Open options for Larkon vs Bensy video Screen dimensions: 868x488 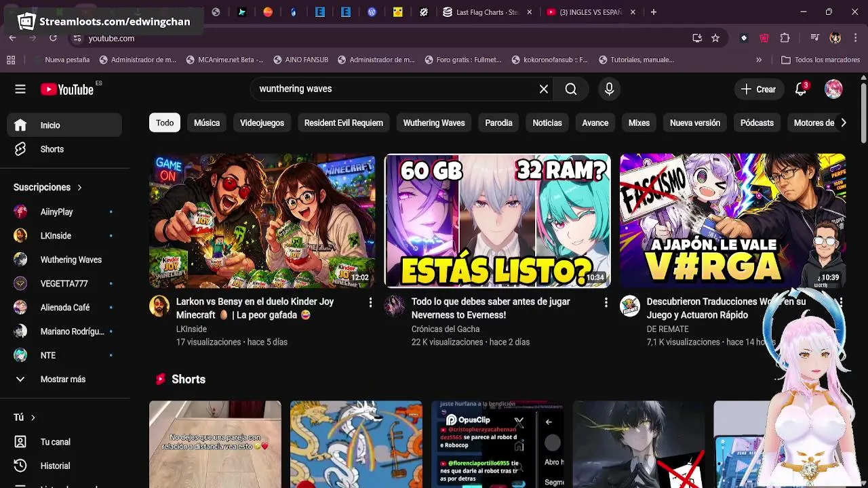point(370,303)
